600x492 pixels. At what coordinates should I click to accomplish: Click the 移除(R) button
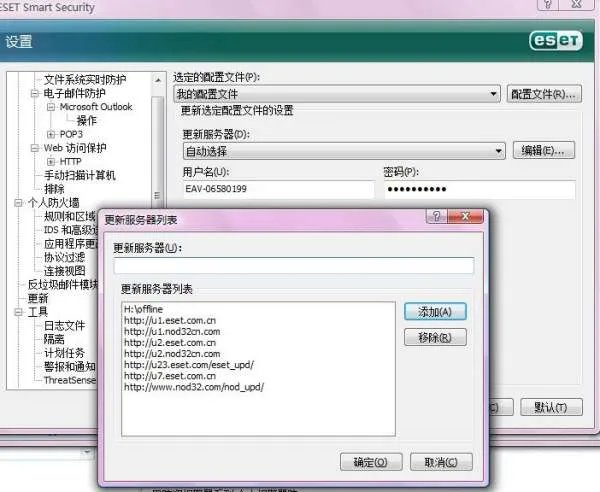[435, 337]
